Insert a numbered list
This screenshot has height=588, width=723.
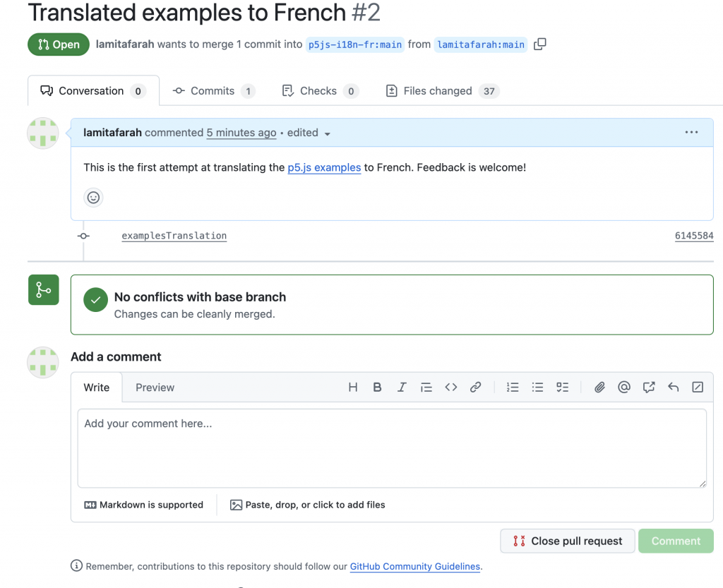point(513,387)
